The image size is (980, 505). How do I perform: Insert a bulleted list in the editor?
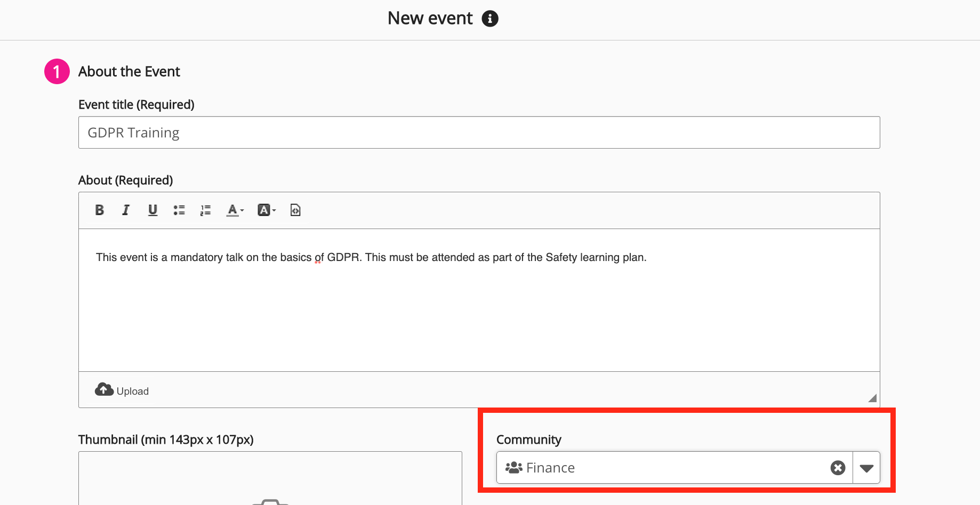[x=179, y=210]
